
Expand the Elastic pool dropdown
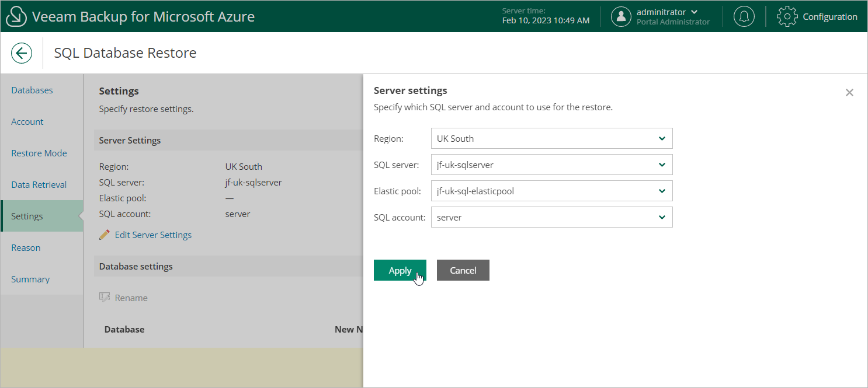(x=552, y=191)
